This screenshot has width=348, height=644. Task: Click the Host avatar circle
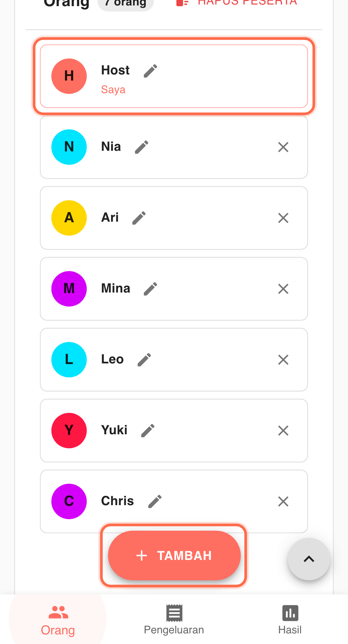[x=69, y=76]
